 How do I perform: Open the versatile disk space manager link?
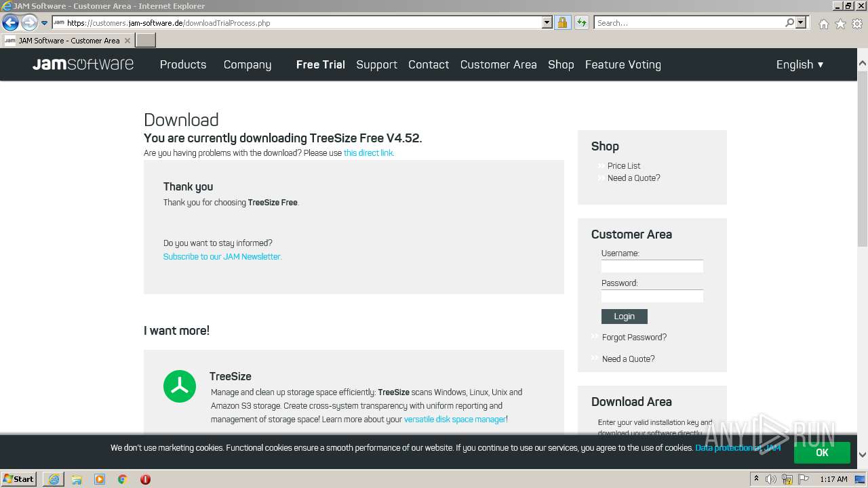click(455, 420)
